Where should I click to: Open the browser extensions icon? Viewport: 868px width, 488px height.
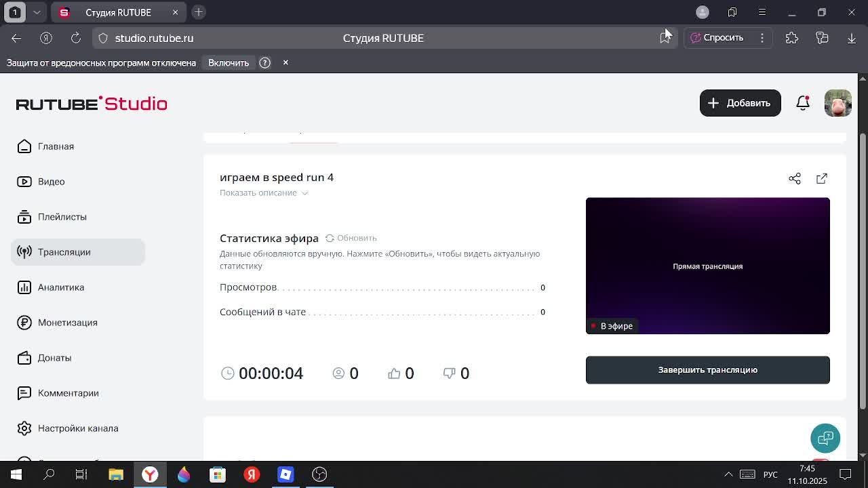coord(792,38)
